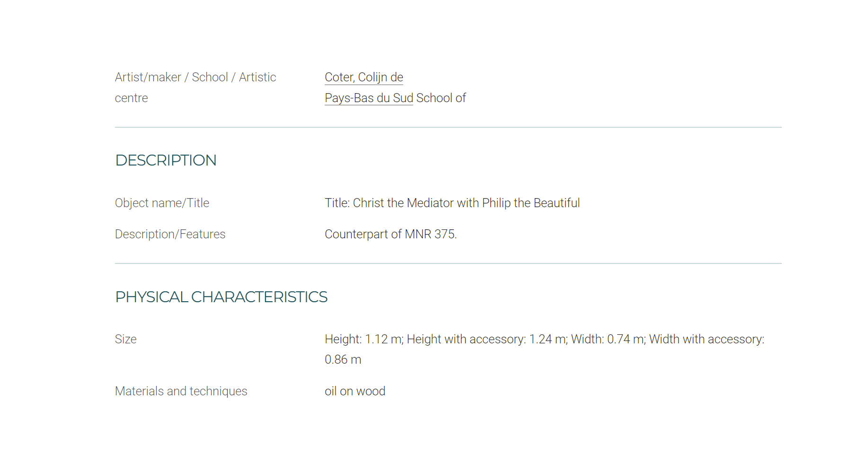Image resolution: width=868 pixels, height=471 pixels.
Task: Click Philip the Beautiful in the title
Action: (x=531, y=203)
